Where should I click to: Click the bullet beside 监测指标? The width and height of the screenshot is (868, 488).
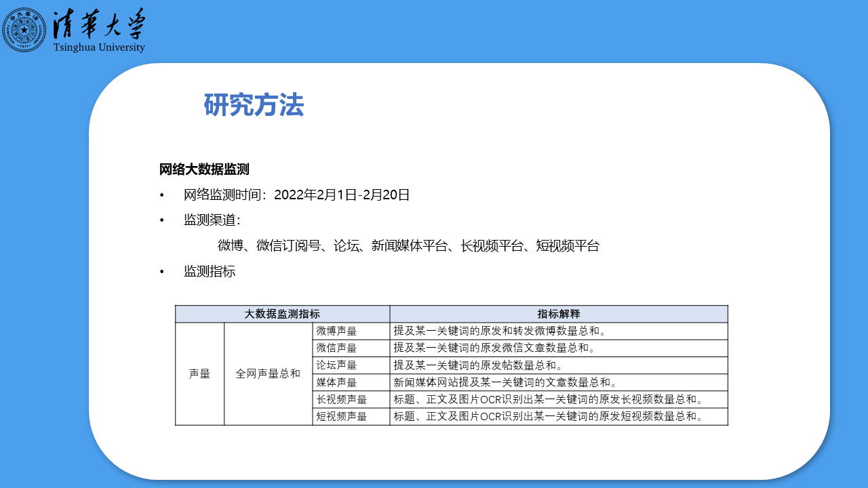click(x=161, y=272)
